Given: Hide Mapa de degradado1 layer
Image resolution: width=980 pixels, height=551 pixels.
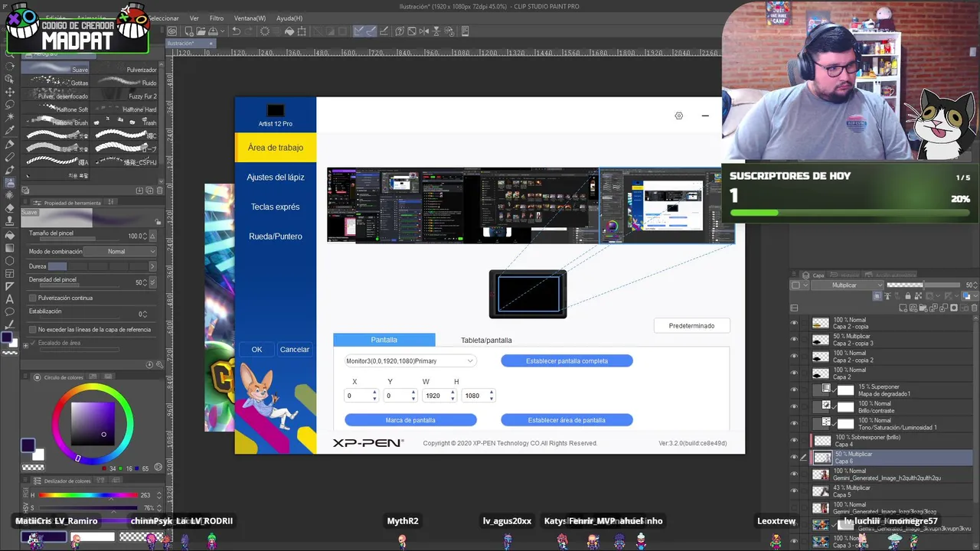Looking at the screenshot, I should tap(794, 390).
